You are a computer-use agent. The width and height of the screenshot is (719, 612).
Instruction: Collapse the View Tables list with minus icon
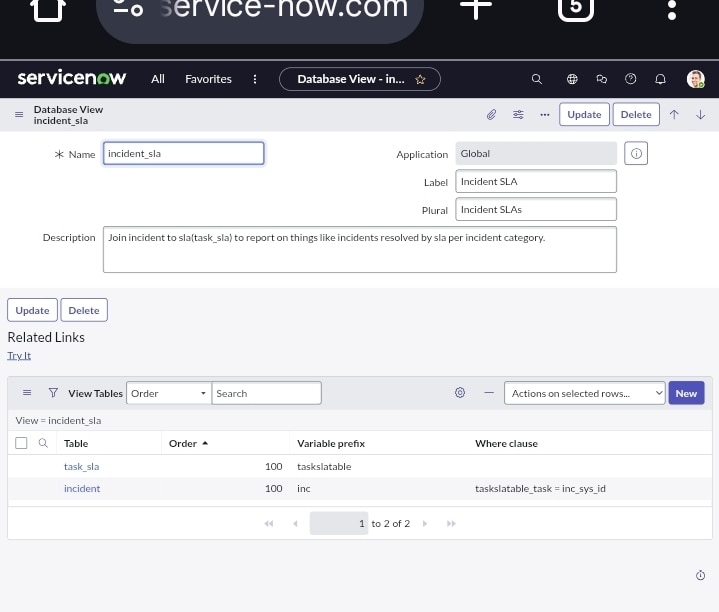(489, 392)
